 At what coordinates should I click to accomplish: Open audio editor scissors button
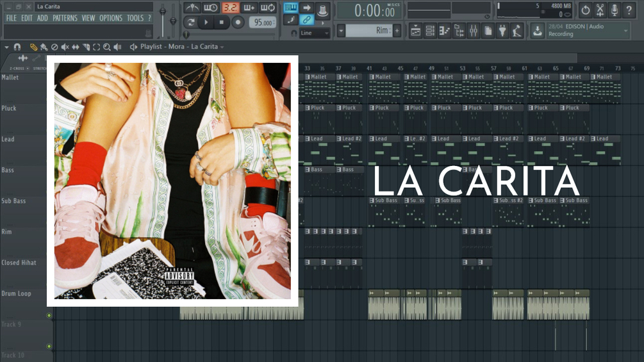click(x=600, y=10)
